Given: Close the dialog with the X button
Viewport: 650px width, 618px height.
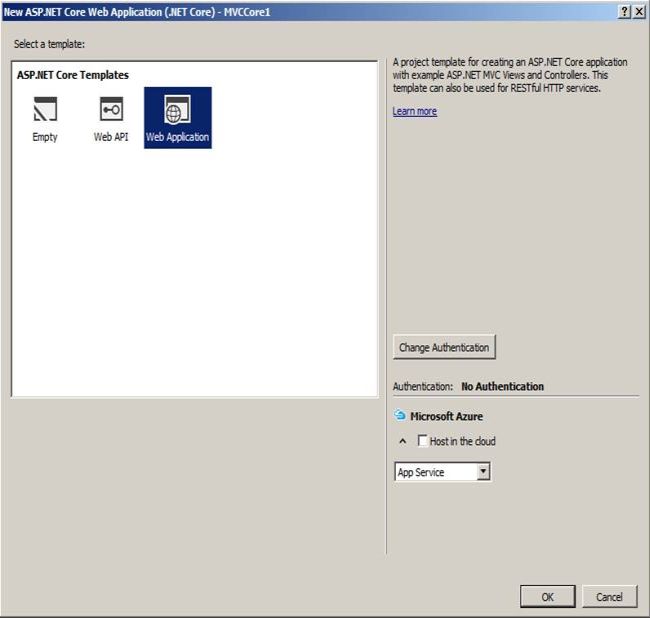Looking at the screenshot, I should pos(639,12).
